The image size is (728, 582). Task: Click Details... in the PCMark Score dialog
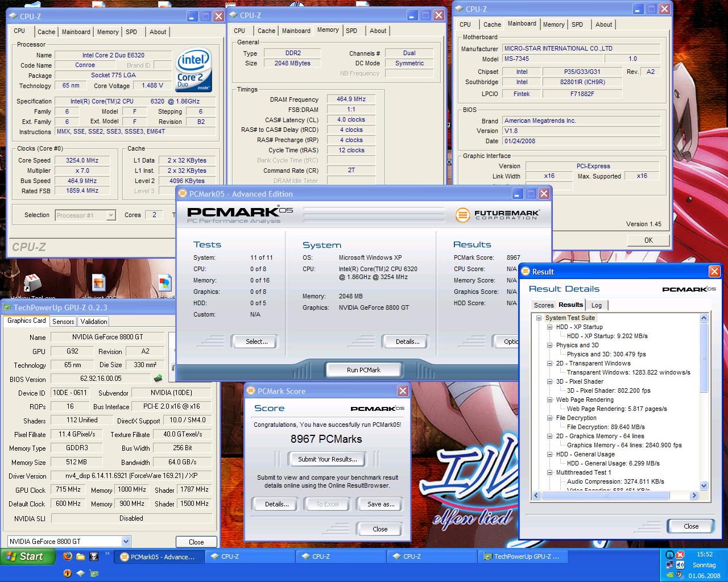click(274, 504)
